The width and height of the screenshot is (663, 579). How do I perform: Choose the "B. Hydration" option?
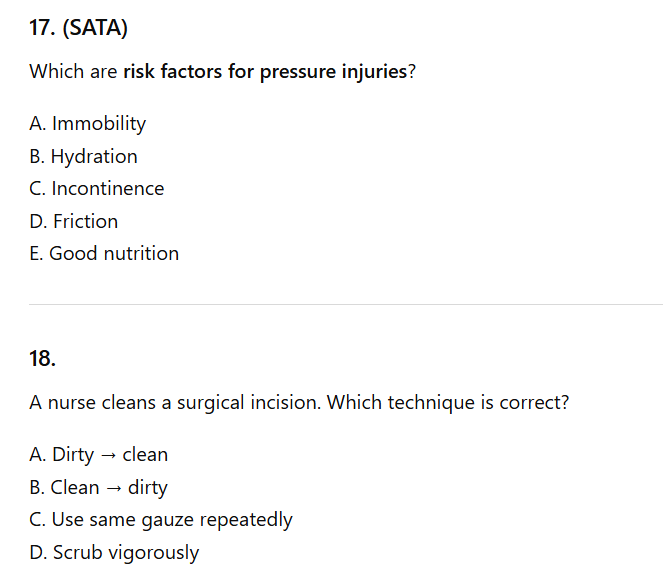[84, 156]
